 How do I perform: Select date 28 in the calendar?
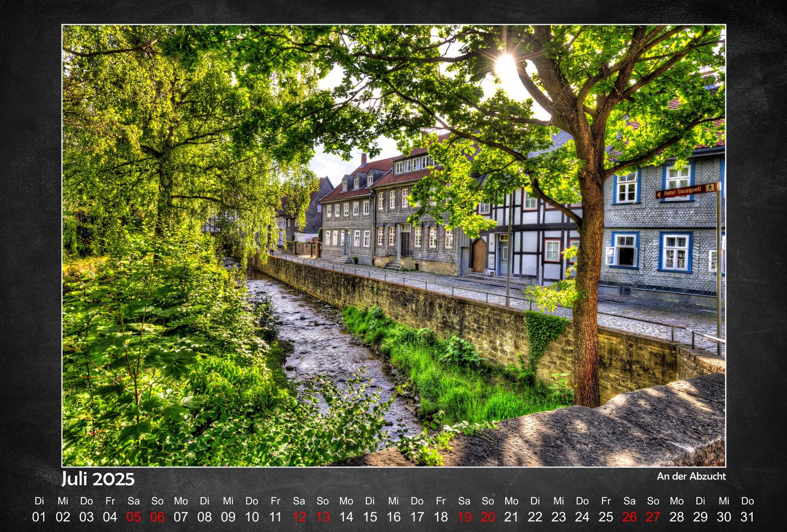677,517
